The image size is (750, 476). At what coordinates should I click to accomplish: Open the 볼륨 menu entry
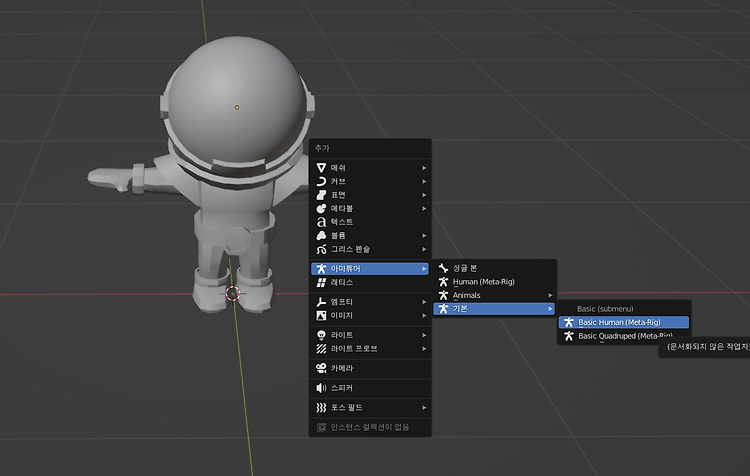(x=370, y=235)
